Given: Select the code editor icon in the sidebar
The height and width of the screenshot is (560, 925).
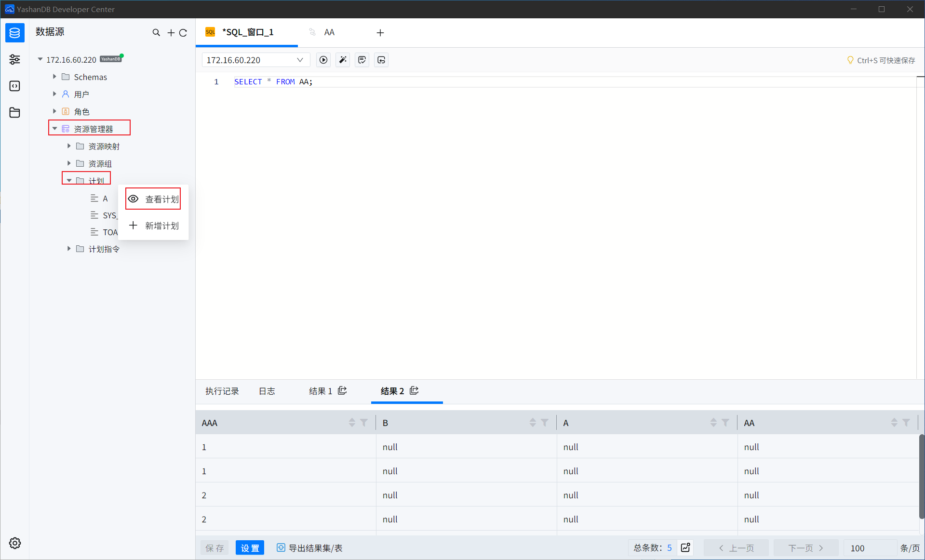Looking at the screenshot, I should pyautogui.click(x=14, y=86).
